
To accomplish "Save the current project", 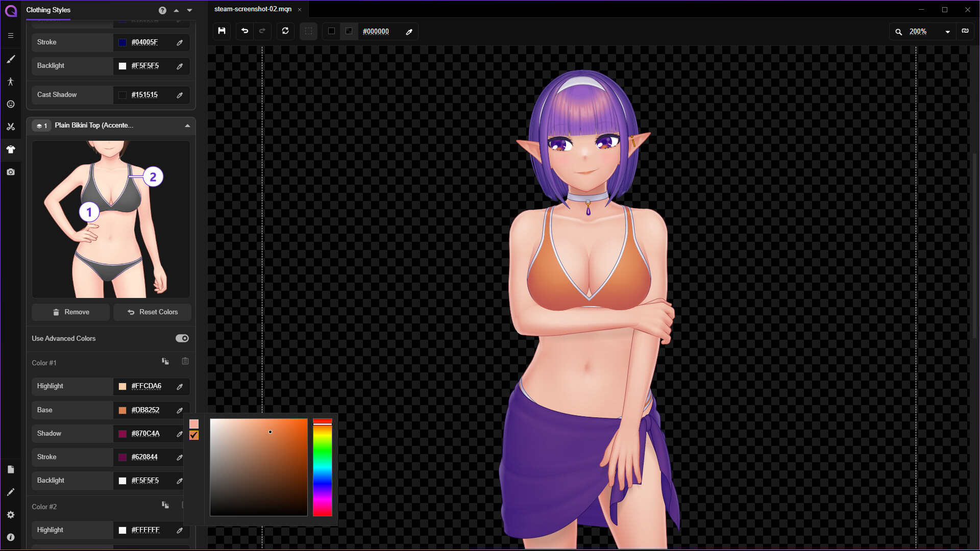I will pos(222,31).
